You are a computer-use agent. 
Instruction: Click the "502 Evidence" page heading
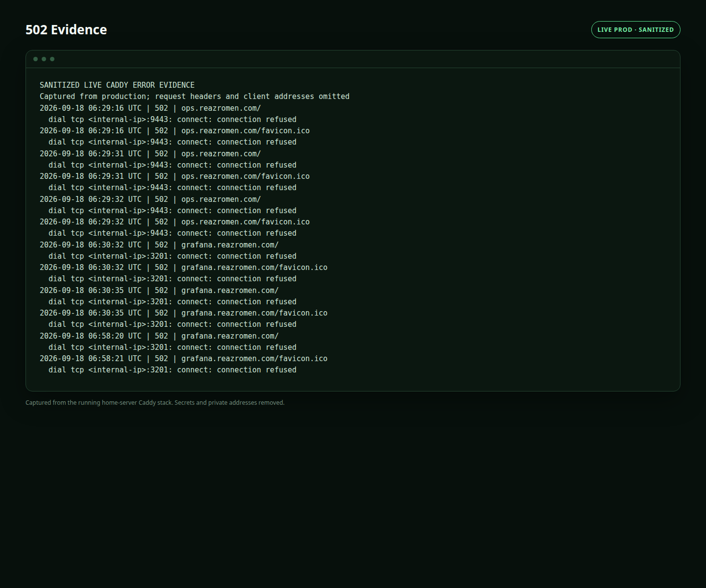pyautogui.click(x=66, y=29)
